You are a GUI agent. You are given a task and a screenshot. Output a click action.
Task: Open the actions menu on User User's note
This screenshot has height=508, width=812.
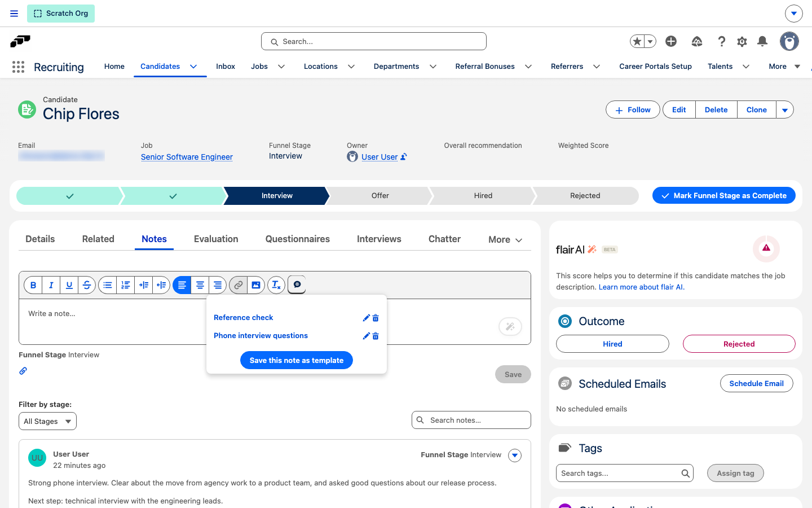tap(515, 456)
